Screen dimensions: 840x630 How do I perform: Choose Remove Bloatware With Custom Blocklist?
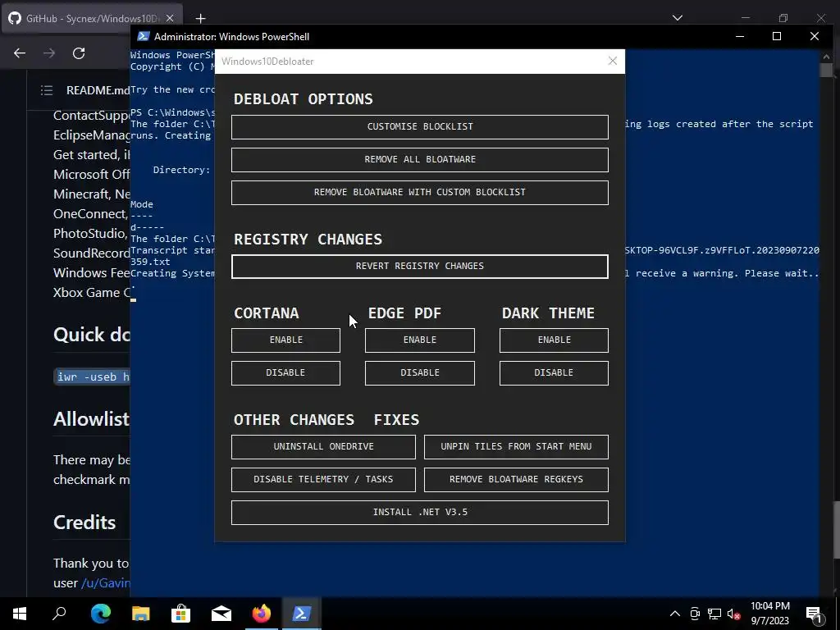(419, 192)
